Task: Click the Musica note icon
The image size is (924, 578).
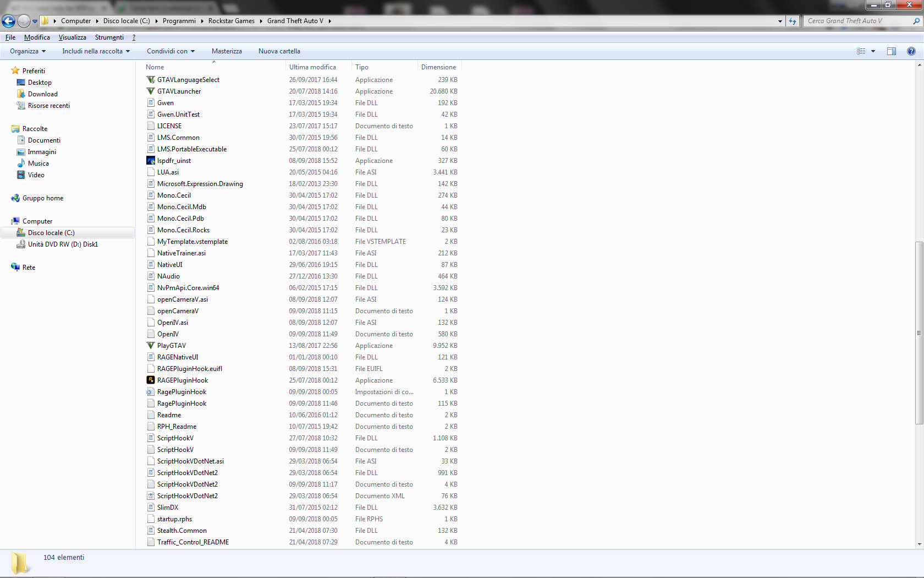Action: click(x=21, y=163)
